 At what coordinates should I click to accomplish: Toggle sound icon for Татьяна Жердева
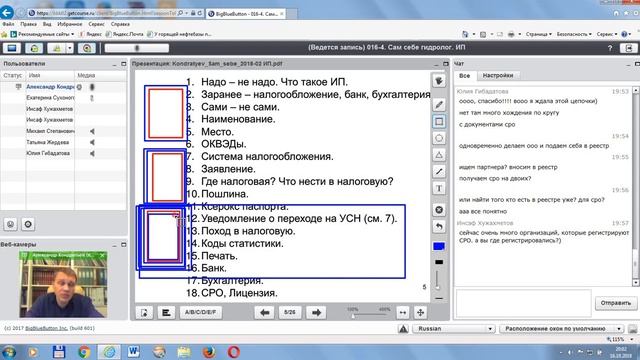pos(92,142)
